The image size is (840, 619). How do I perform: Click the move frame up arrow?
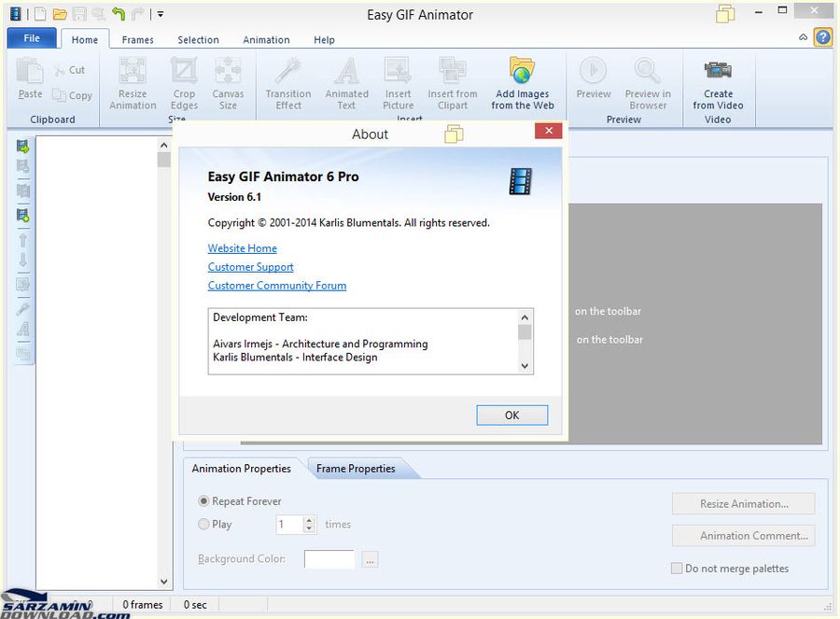pyautogui.click(x=22, y=240)
